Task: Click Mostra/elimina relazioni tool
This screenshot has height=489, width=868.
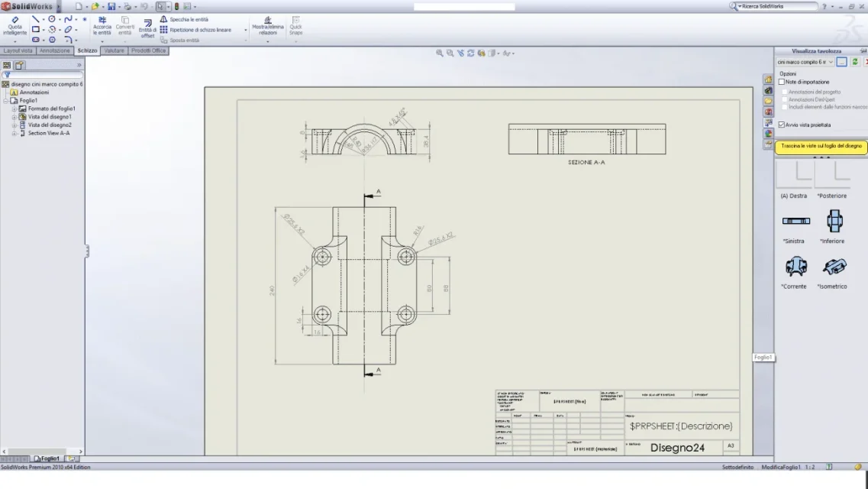Action: pos(267,26)
